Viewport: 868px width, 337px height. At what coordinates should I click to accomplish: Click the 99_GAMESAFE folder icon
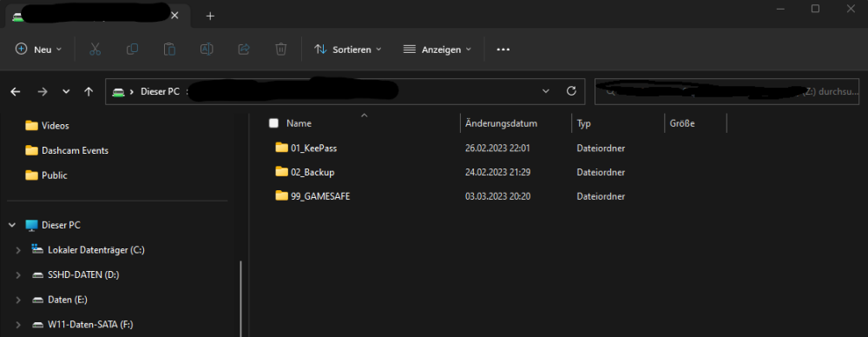tap(282, 196)
